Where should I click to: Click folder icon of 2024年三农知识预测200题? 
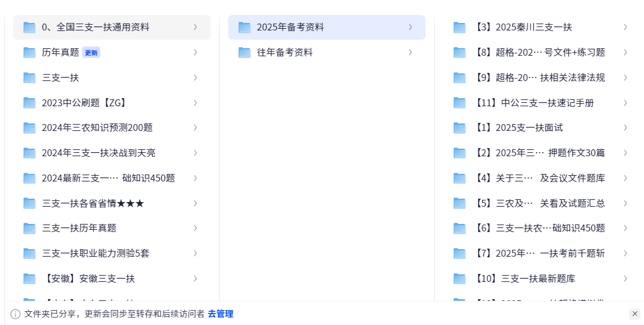tap(30, 127)
